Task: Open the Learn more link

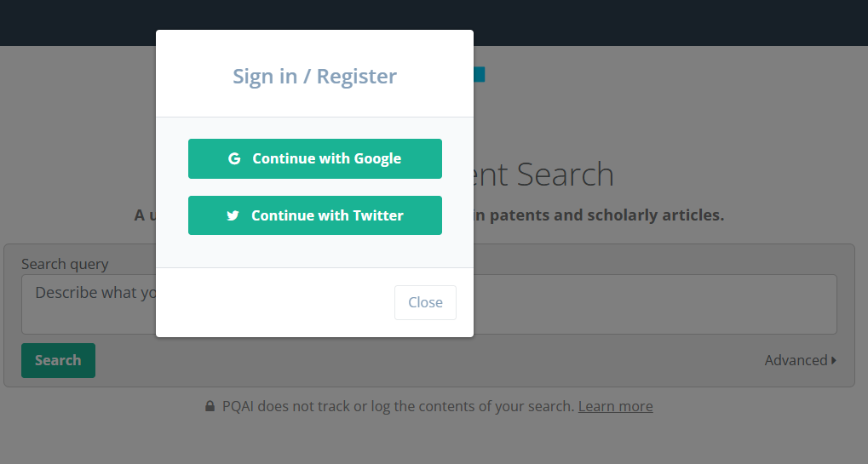Action: coord(616,406)
